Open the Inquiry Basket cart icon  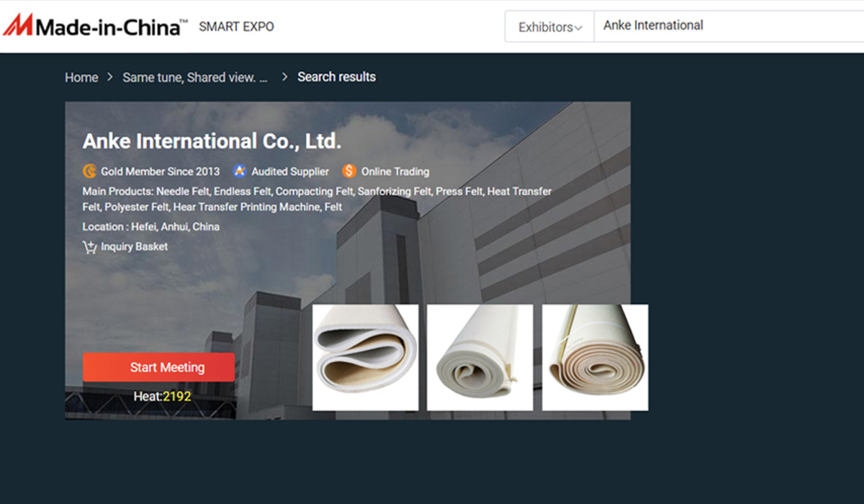pos(89,246)
